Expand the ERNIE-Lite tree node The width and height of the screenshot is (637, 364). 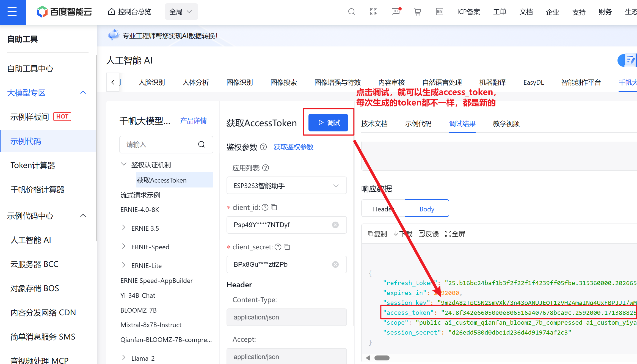pos(124,265)
